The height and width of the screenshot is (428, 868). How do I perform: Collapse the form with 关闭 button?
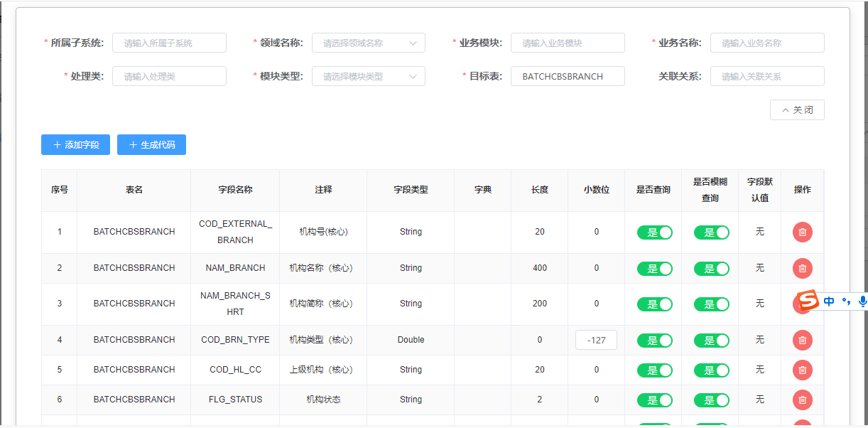pos(796,110)
